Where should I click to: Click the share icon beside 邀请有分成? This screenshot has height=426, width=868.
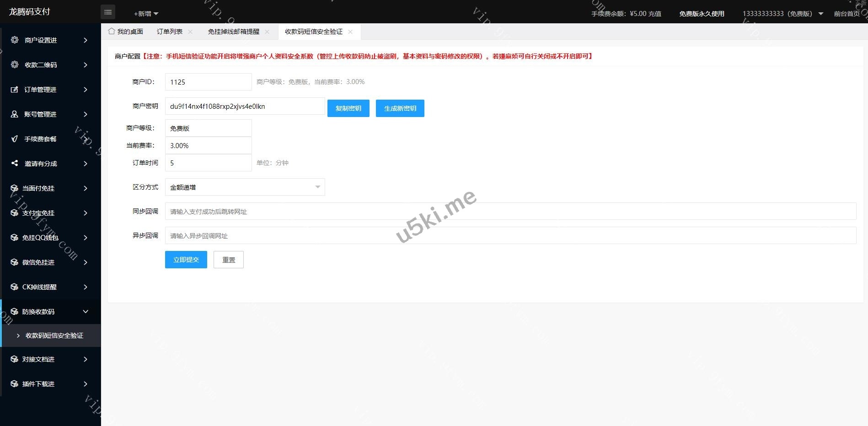pyautogui.click(x=15, y=163)
